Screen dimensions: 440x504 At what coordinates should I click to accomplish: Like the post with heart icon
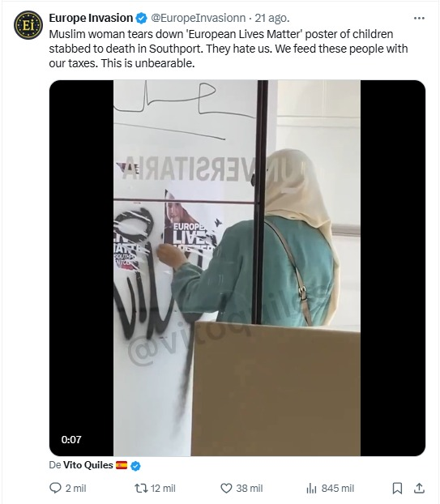226,489
